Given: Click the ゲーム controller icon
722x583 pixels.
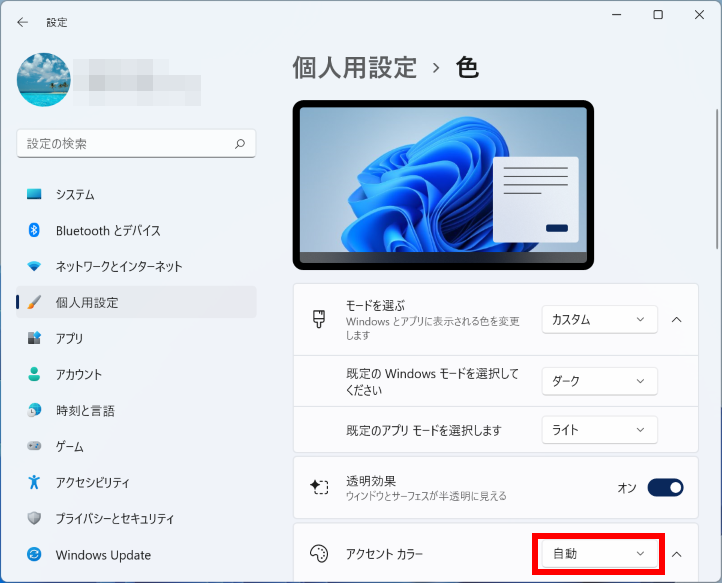Looking at the screenshot, I should point(34,446).
